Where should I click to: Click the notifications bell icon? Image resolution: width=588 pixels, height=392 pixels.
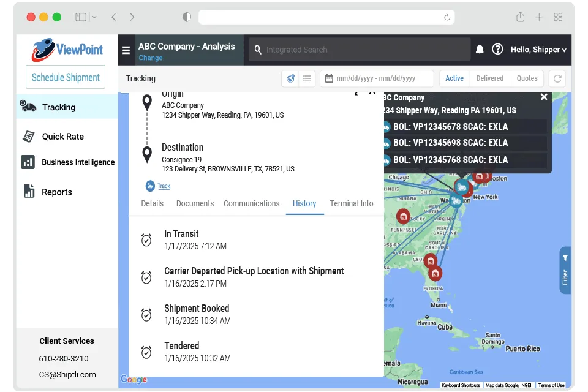[480, 50]
